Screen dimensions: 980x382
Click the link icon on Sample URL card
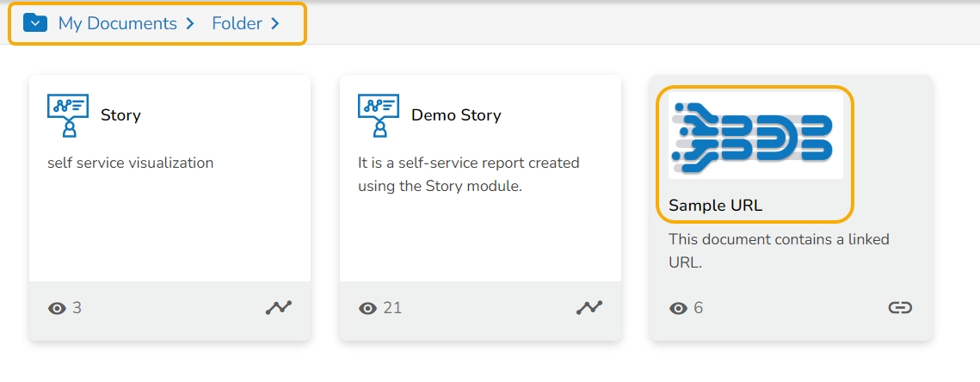point(900,307)
